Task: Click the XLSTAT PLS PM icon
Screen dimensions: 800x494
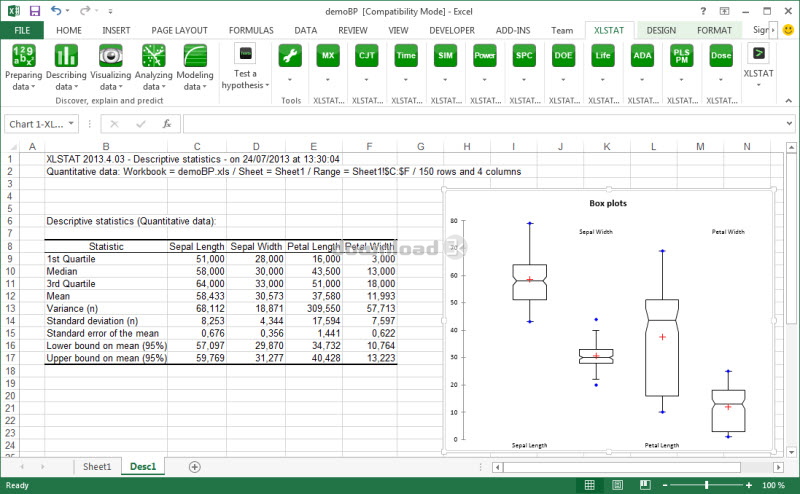Action: (x=682, y=56)
